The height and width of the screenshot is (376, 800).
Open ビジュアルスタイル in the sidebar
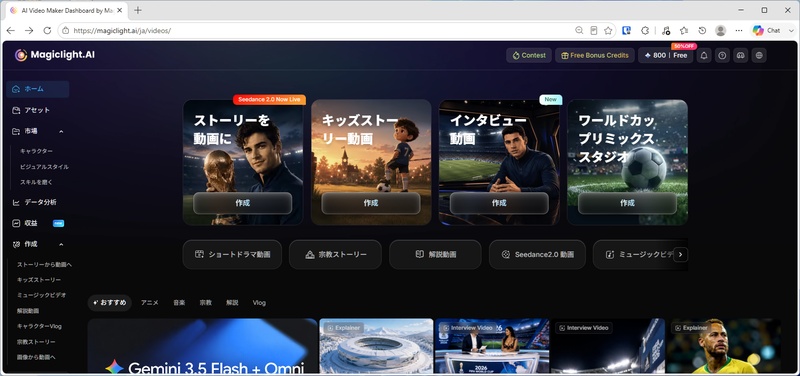click(44, 167)
